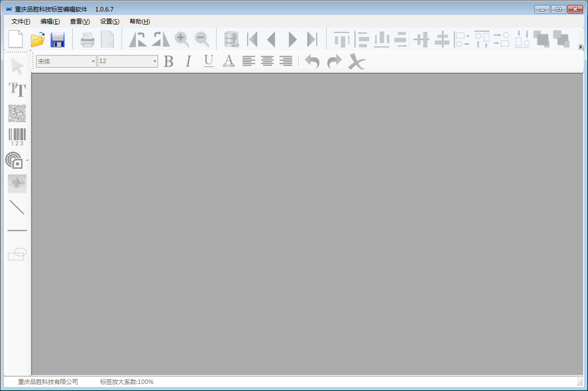Open the 帮助(H) menu

140,22
